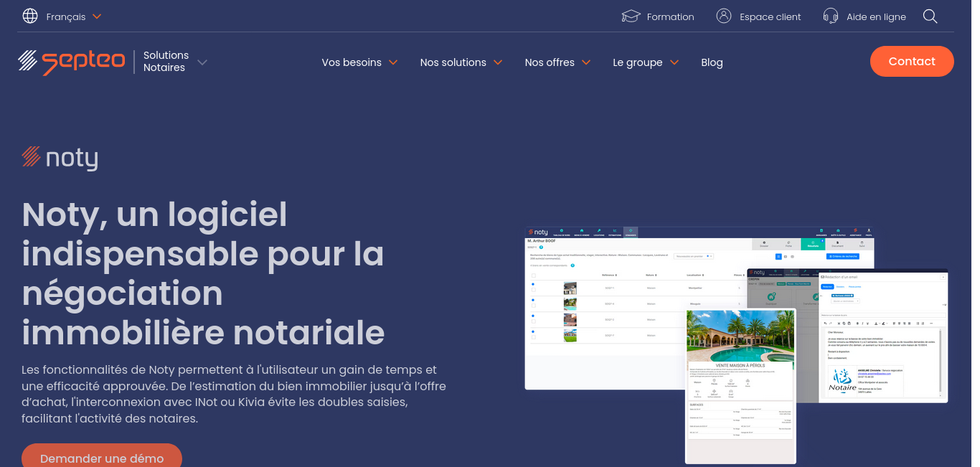Open the Formation link
The width and height of the screenshot is (980, 467).
pos(670,16)
